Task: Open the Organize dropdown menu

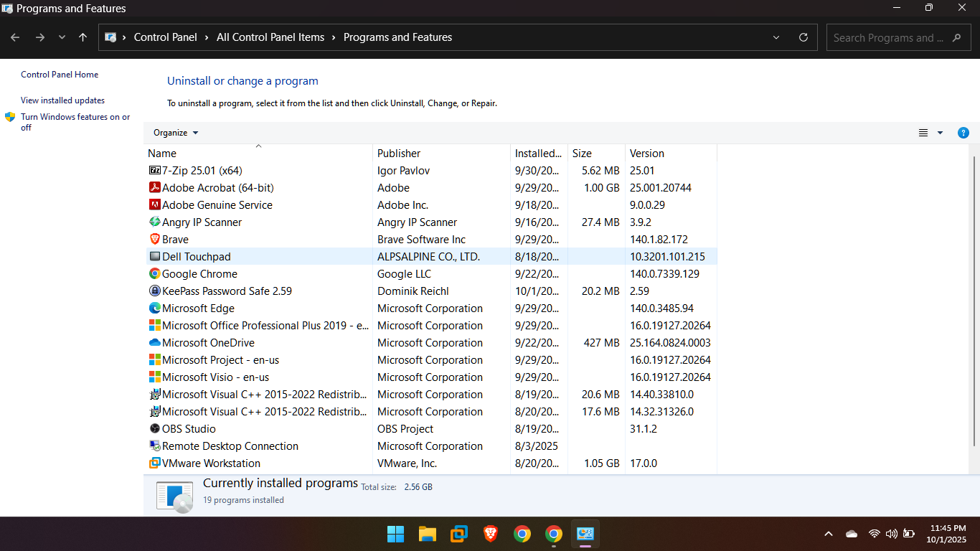Action: tap(176, 133)
